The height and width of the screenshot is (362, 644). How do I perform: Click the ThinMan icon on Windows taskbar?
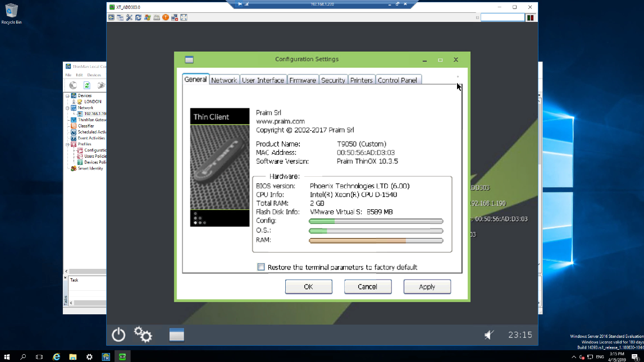pyautogui.click(x=106, y=356)
